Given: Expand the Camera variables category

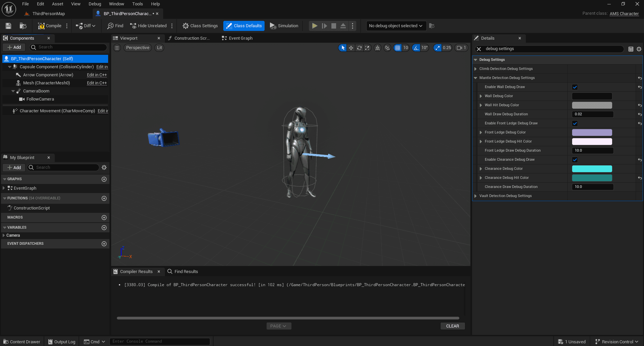Looking at the screenshot, I should tap(4, 235).
